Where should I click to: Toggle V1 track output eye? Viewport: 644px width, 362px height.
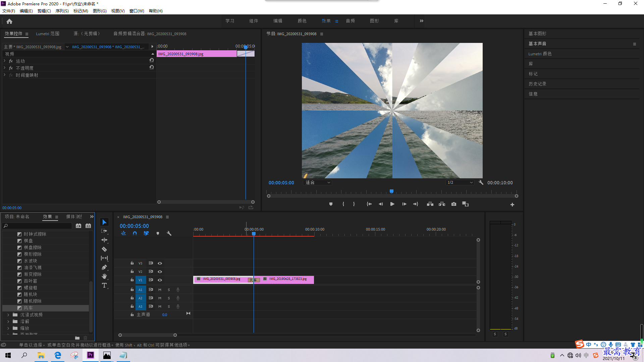click(x=160, y=280)
